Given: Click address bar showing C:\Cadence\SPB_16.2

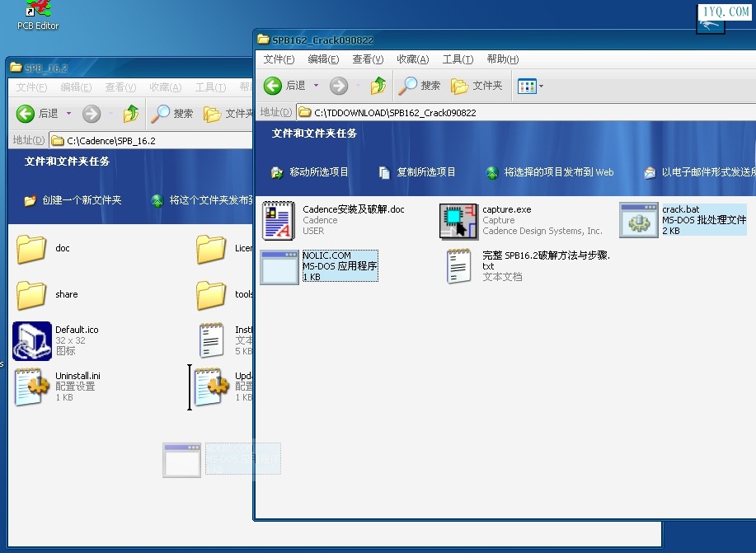Looking at the screenshot, I should (151, 141).
